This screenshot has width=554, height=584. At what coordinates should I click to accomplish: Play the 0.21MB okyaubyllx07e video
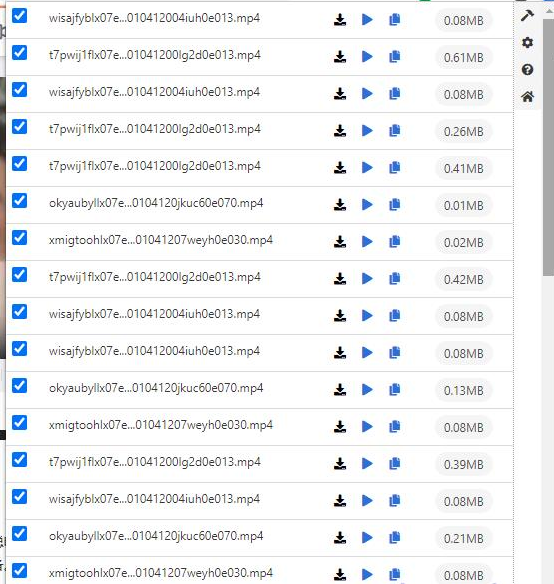pos(367,537)
